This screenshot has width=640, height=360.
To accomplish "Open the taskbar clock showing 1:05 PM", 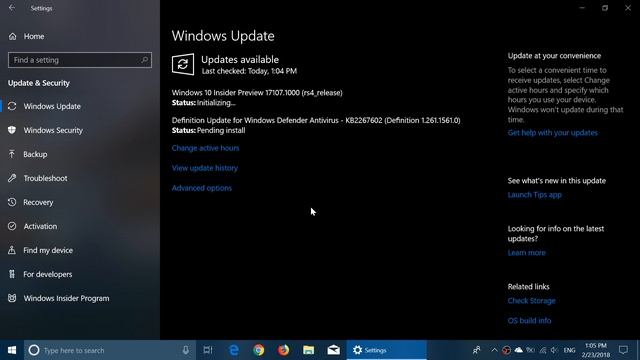I will (596, 350).
